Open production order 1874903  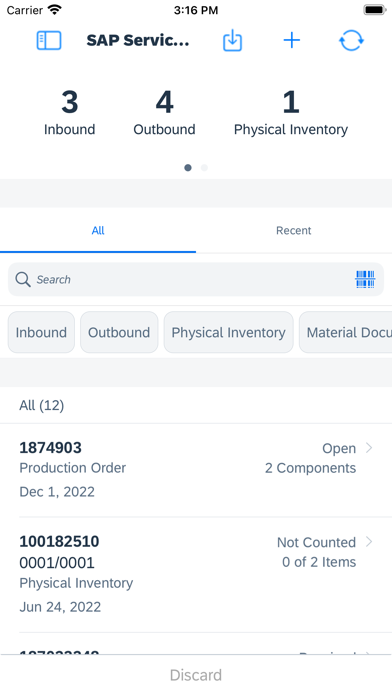click(196, 470)
